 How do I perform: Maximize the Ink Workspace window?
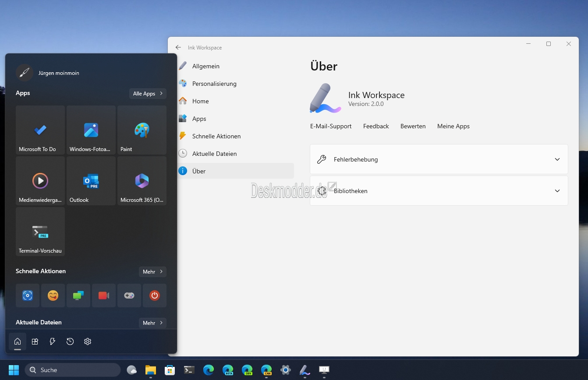[549, 44]
